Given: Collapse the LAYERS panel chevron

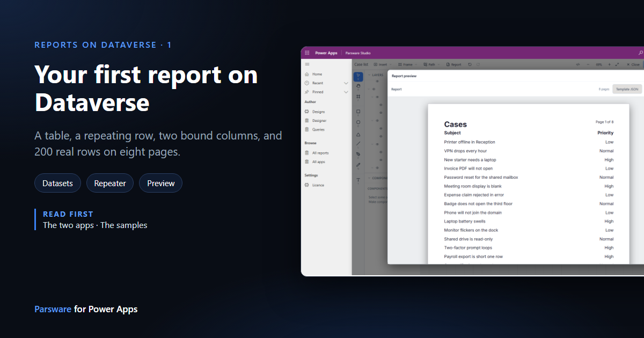Looking at the screenshot, I should (369, 75).
